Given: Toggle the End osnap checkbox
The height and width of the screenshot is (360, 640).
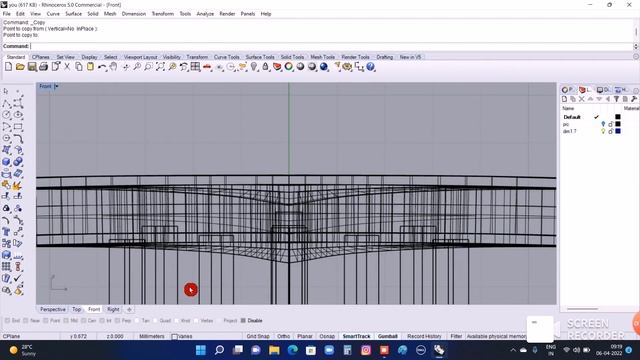Looking at the screenshot, I should pyautogui.click(x=7, y=321).
